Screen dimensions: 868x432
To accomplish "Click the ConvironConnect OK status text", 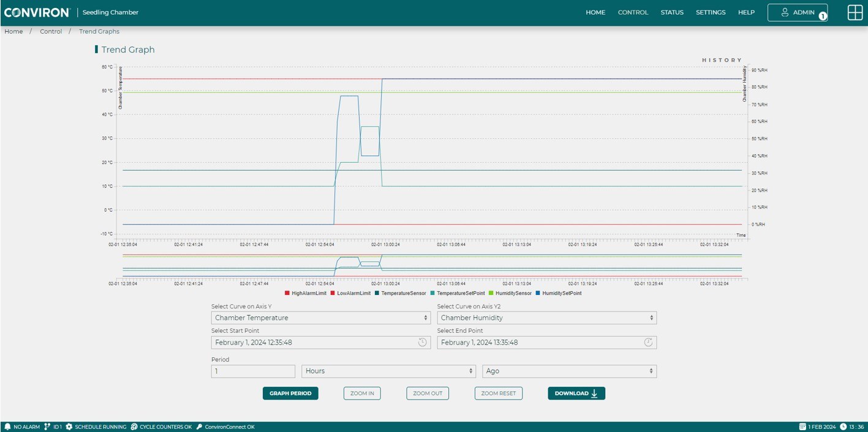I will (x=230, y=427).
